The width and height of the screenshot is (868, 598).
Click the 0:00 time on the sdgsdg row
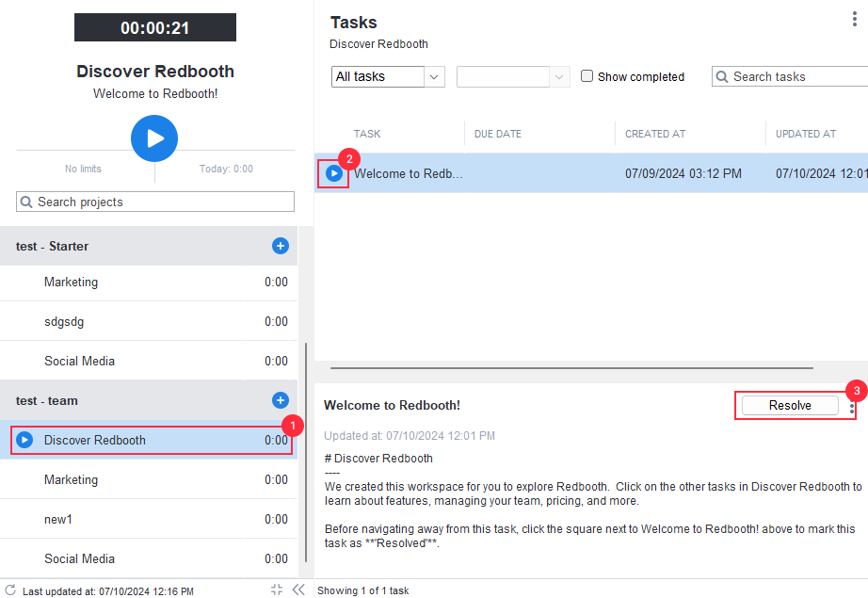click(x=276, y=322)
